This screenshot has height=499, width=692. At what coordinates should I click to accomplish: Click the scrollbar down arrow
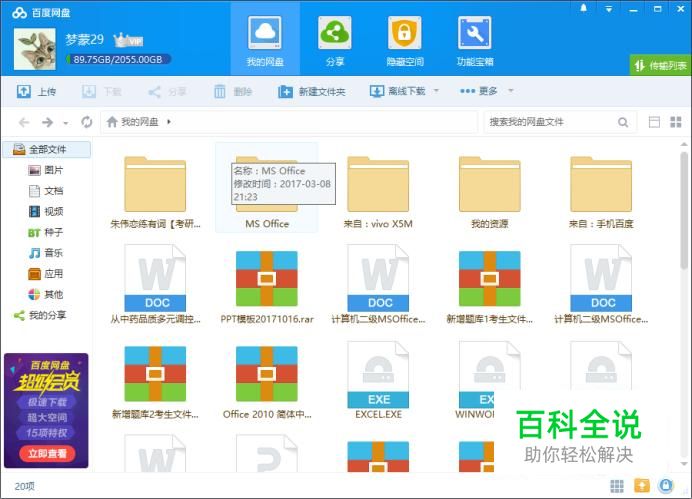click(684, 464)
